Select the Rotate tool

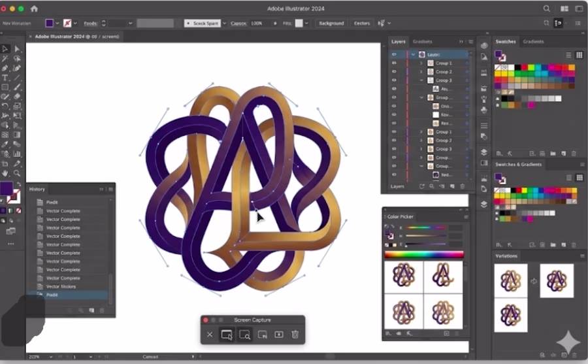[5, 107]
